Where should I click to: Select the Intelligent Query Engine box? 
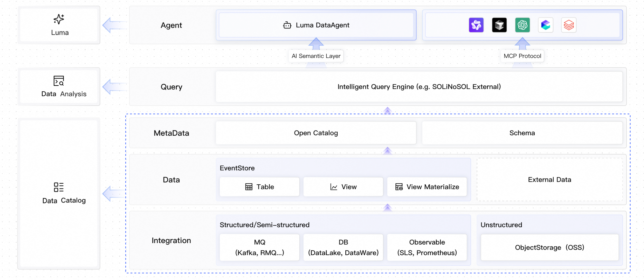point(419,87)
